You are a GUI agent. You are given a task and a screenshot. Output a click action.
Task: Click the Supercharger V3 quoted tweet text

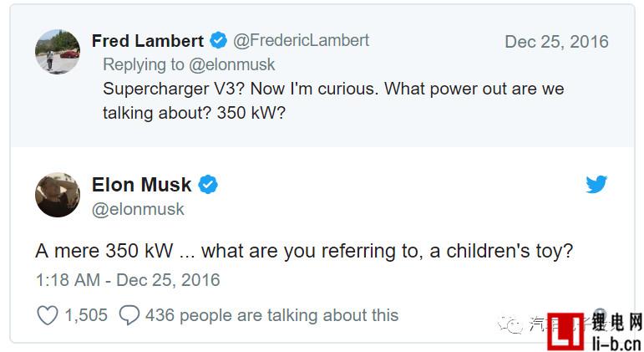tap(333, 100)
